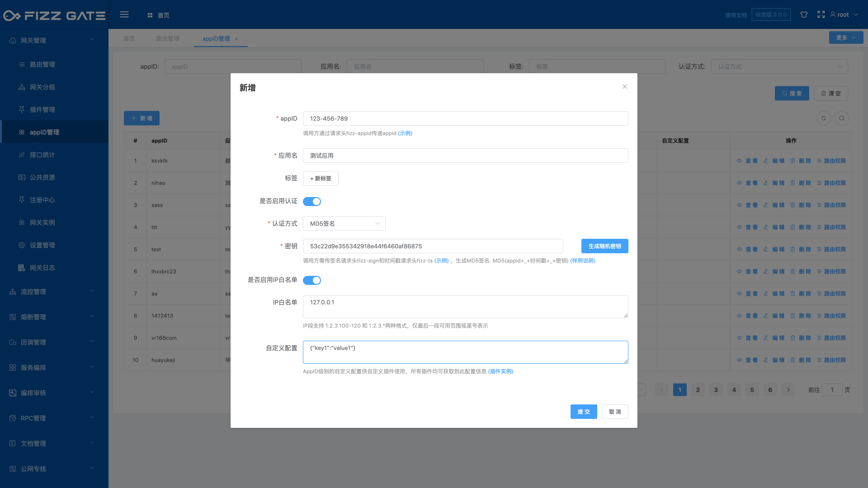
Task: Switch to the 首页 tab
Action: coord(129,38)
